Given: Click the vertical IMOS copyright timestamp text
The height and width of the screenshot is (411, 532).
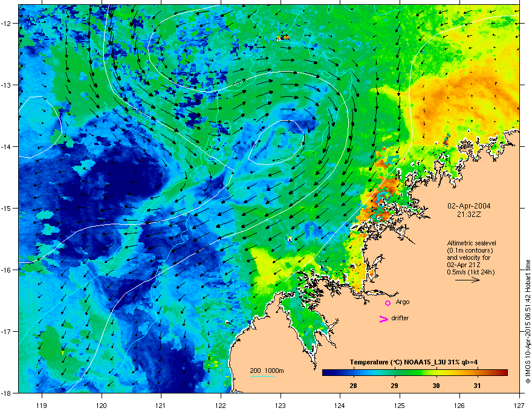Looking at the screenshot, I should click(528, 322).
